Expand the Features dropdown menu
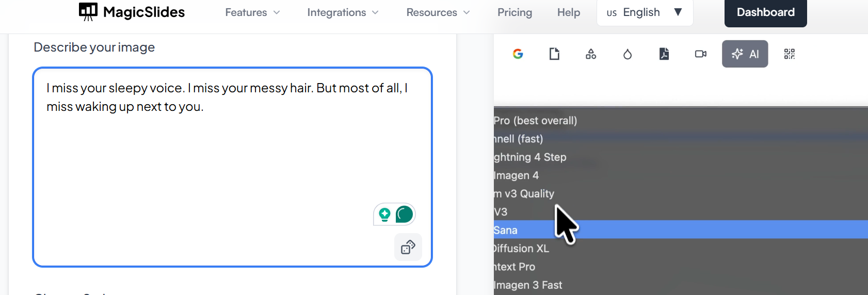The width and height of the screenshot is (868, 295). pos(252,12)
